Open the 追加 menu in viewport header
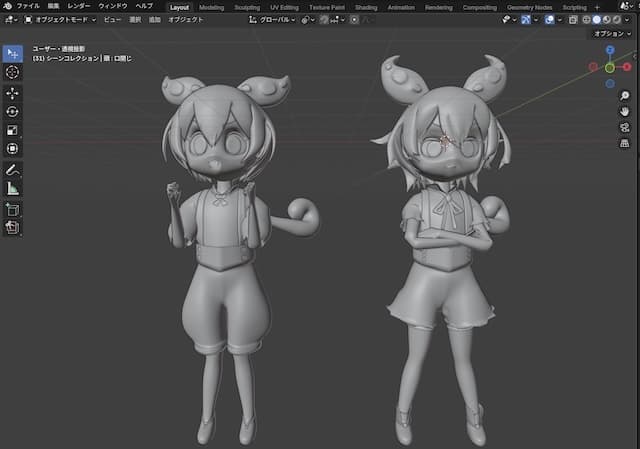This screenshot has height=449, width=640. click(154, 19)
